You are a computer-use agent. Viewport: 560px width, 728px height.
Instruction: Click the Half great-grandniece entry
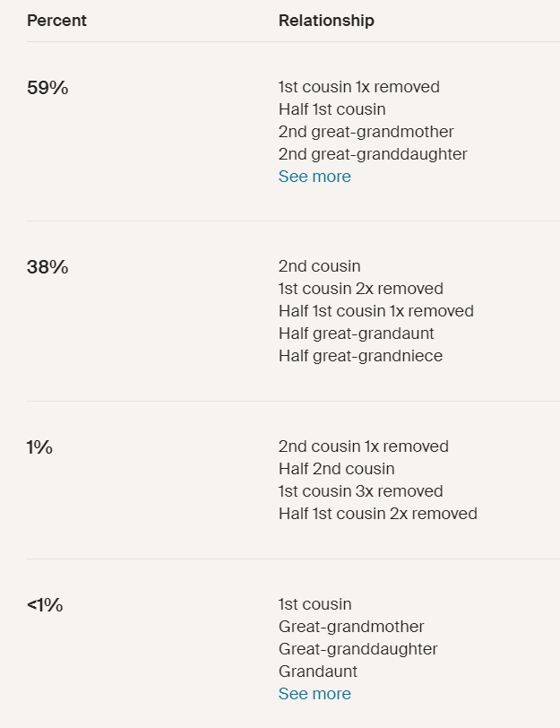click(360, 356)
